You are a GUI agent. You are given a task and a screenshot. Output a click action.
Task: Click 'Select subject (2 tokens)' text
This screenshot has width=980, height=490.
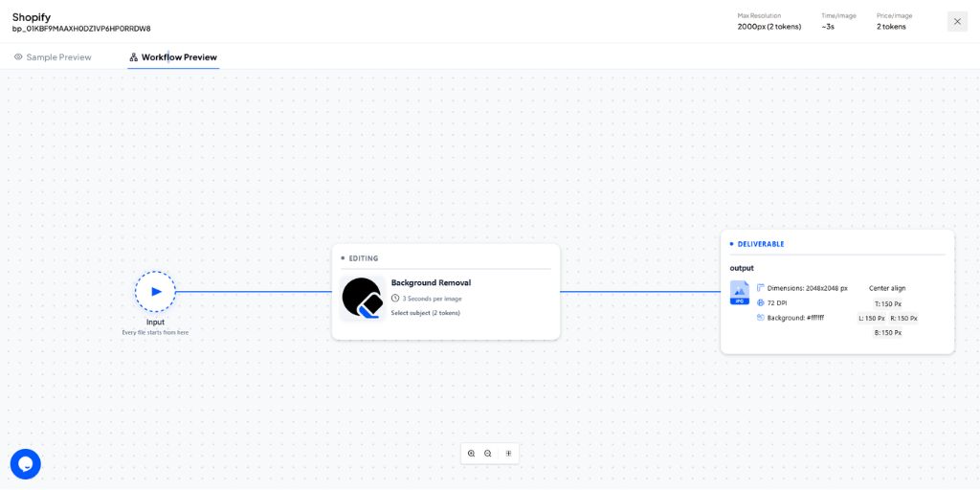pos(426,313)
